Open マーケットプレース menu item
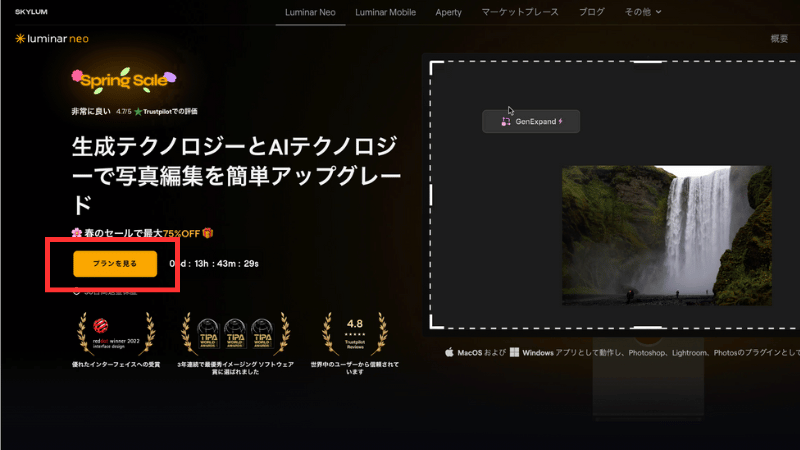 point(520,12)
